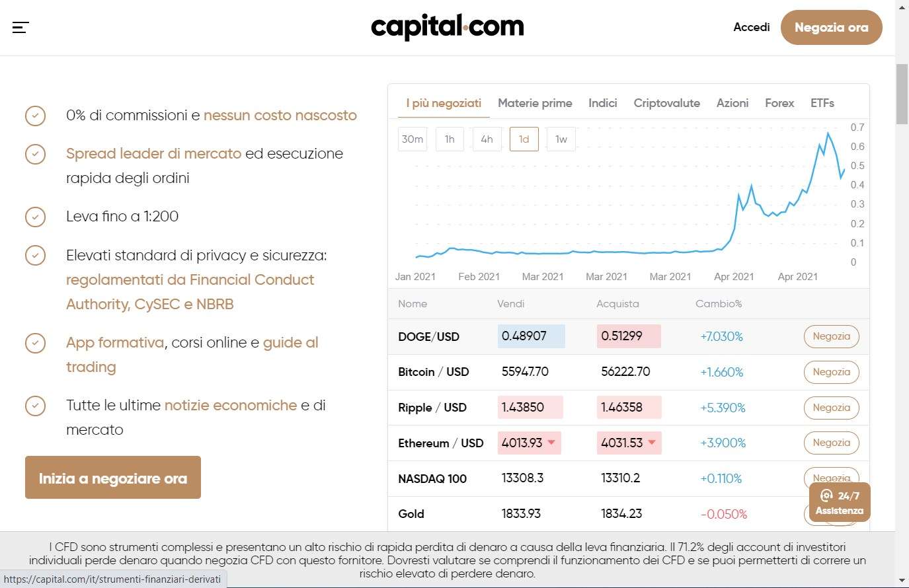The height and width of the screenshot is (588, 909).
Task: Select the 1w chart timeframe
Action: (561, 139)
